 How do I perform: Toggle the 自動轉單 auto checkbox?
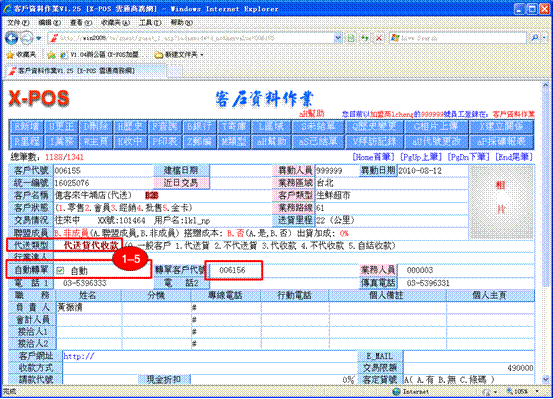click(60, 271)
